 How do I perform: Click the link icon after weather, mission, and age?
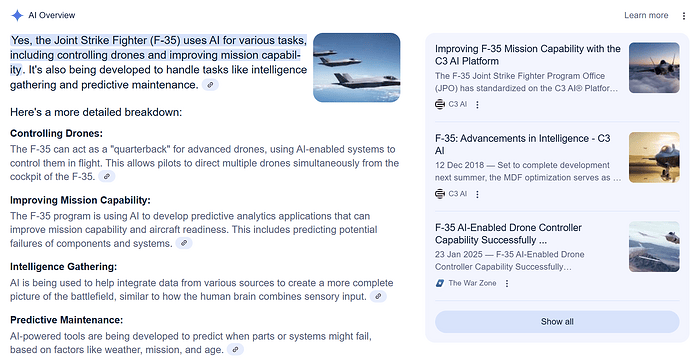click(x=235, y=350)
